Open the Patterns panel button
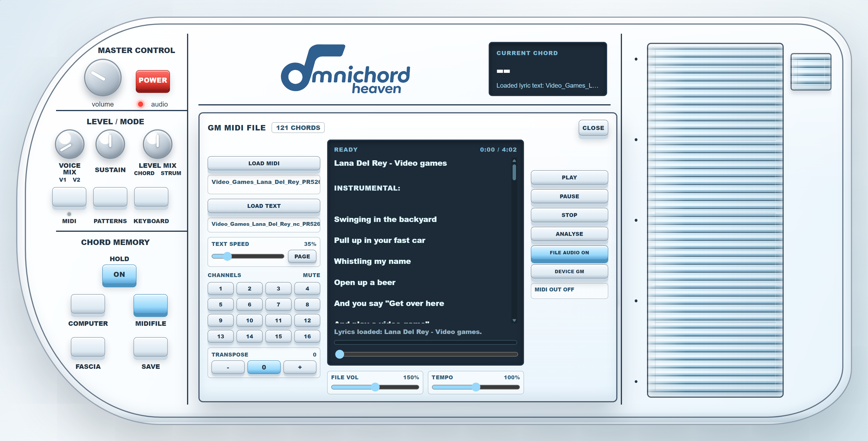Screen dimensions: 868x441 point(110,198)
